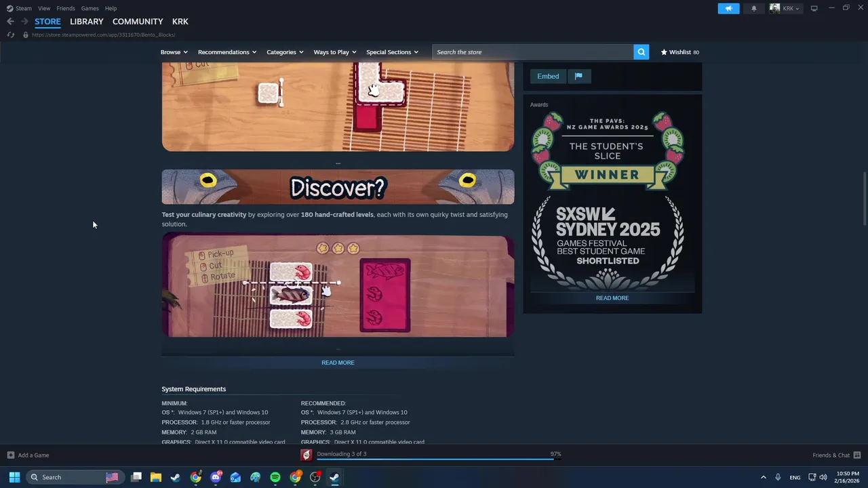
Task: Expand the Categories dropdown
Action: tap(285, 52)
